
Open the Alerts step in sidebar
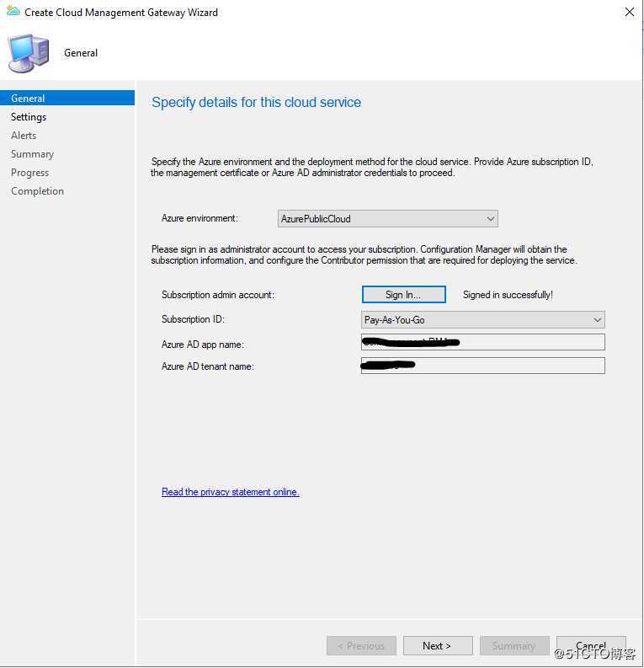pyautogui.click(x=24, y=136)
